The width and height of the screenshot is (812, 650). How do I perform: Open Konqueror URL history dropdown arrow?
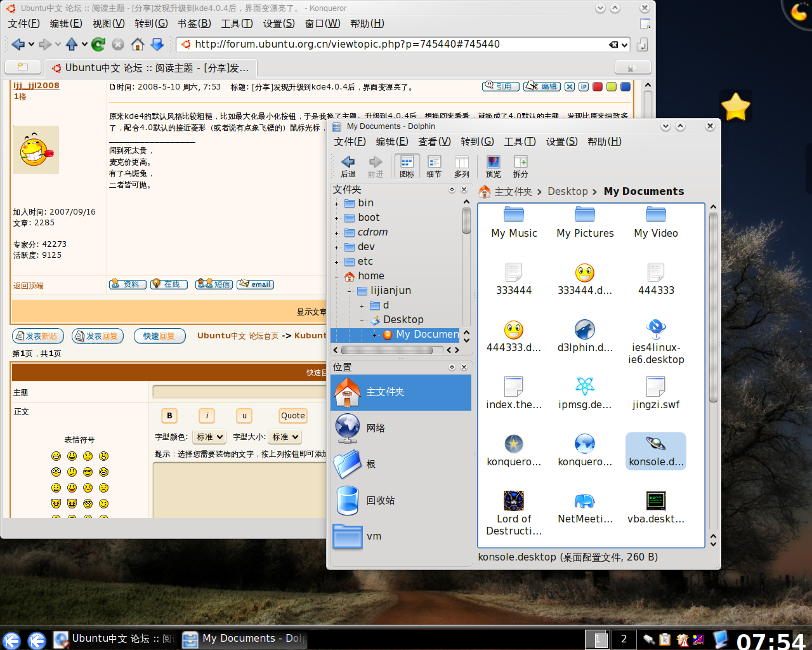[624, 44]
